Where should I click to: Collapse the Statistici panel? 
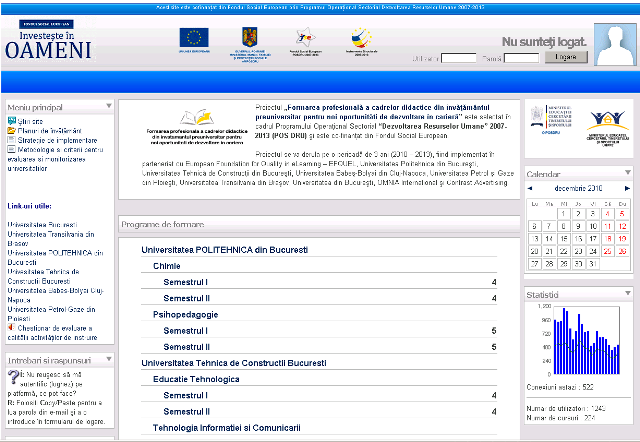(x=626, y=295)
